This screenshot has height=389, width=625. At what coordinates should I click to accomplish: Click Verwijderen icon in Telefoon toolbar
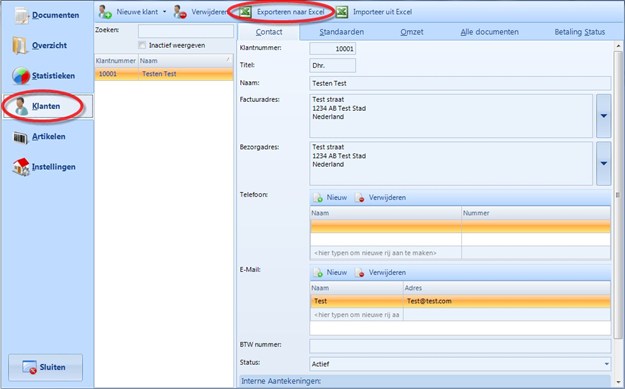[360, 198]
